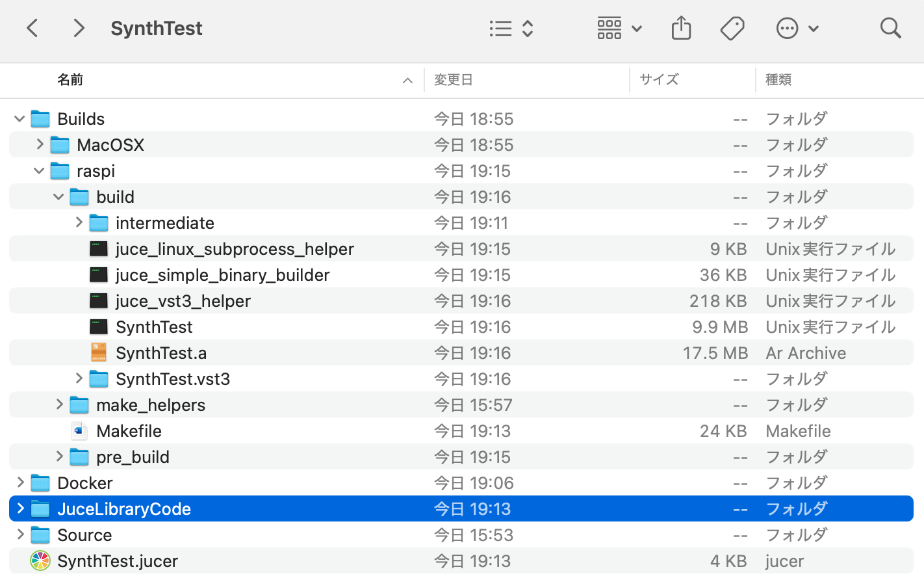The width and height of the screenshot is (924, 580).
Task: Click the 今日 19:11 date of intermediate
Action: (471, 223)
